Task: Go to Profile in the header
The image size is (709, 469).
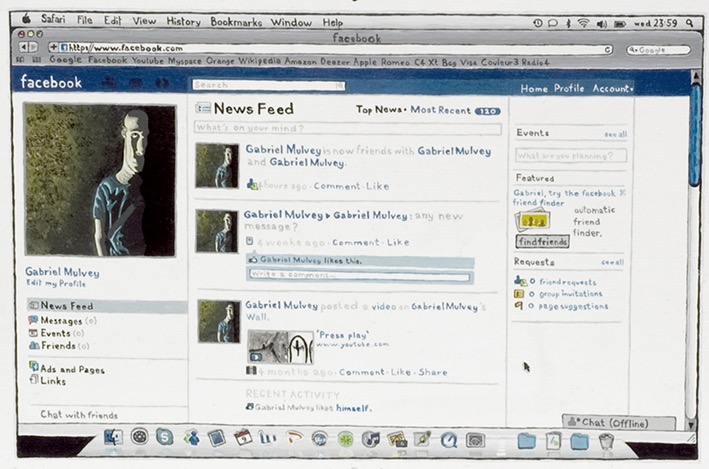Action: point(569,88)
